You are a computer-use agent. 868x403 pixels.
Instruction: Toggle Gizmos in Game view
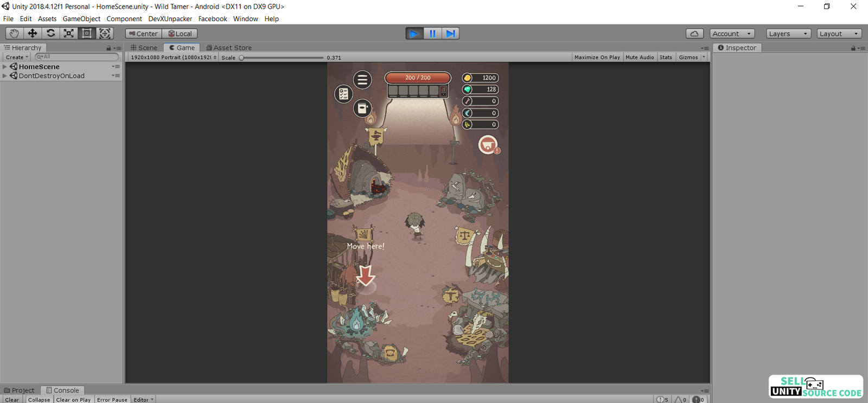pyautogui.click(x=688, y=57)
